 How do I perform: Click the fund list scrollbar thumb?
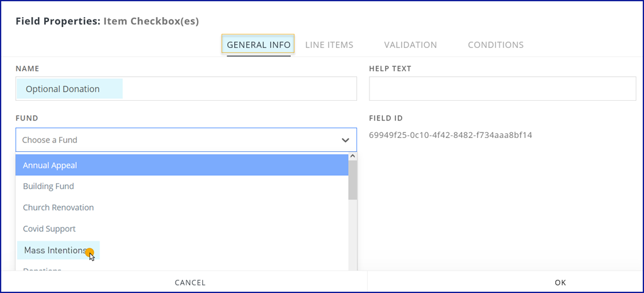tap(353, 180)
